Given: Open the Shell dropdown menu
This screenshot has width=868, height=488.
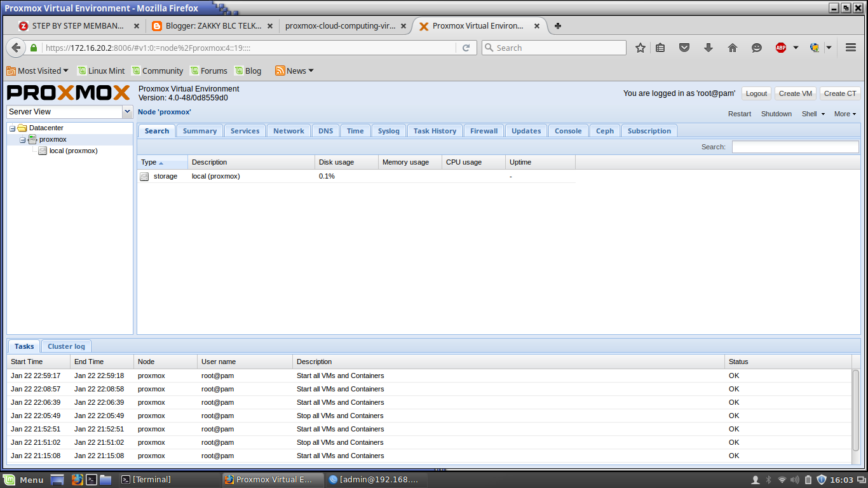Looking at the screenshot, I should [x=813, y=114].
